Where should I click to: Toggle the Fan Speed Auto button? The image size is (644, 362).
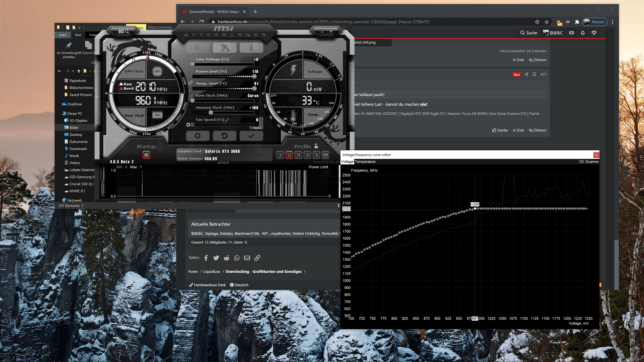coord(257,128)
